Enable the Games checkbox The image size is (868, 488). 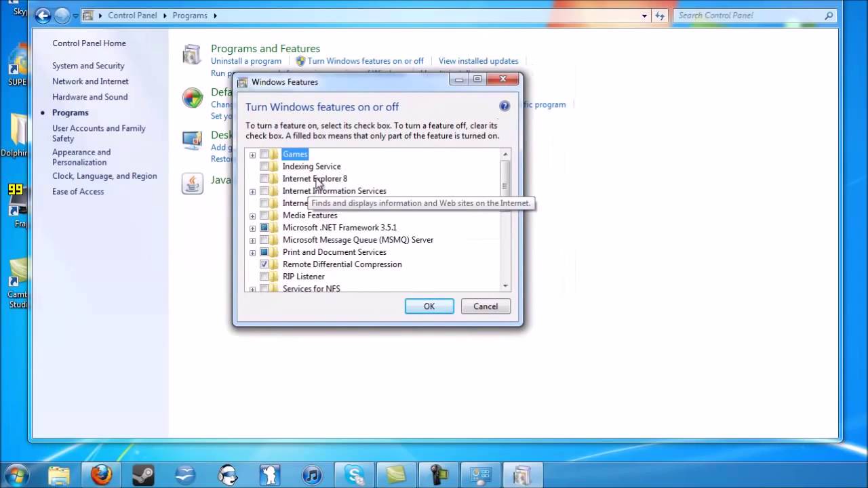tap(264, 155)
